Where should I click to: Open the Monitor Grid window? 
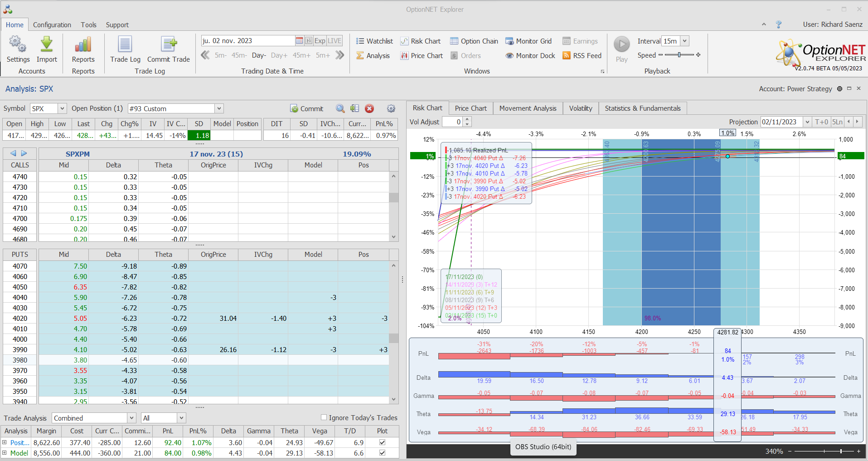coord(529,41)
